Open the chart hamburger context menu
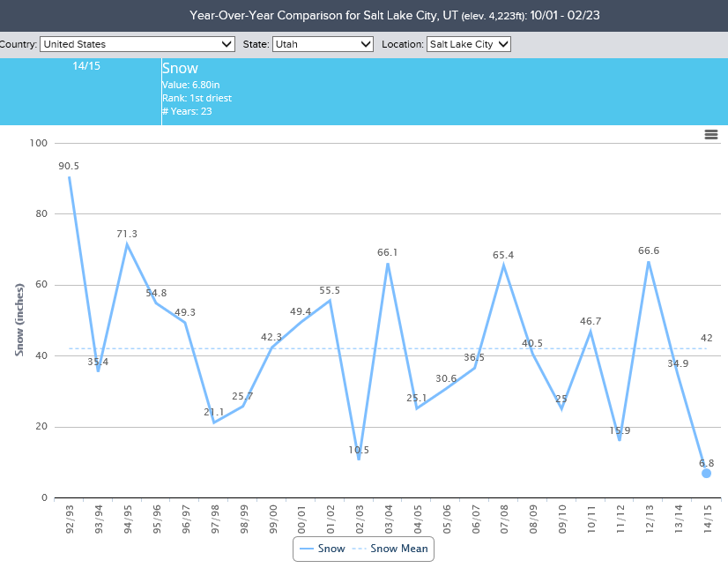The image size is (728, 568). coord(710,134)
